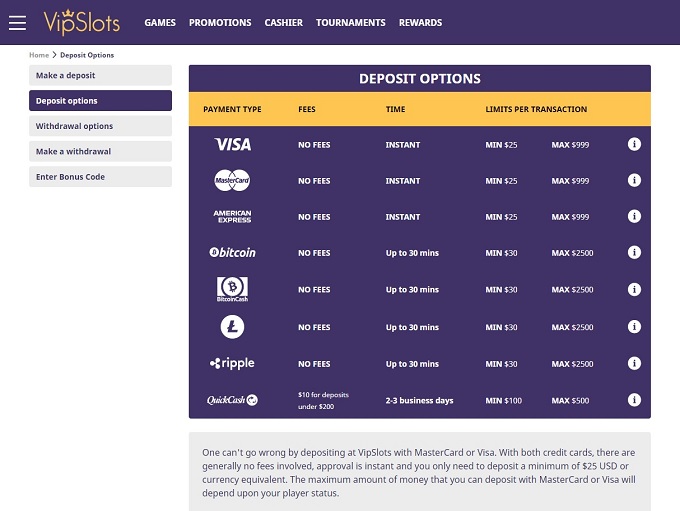Show Ripple deposit details info icon
680x511 pixels.
634,363
